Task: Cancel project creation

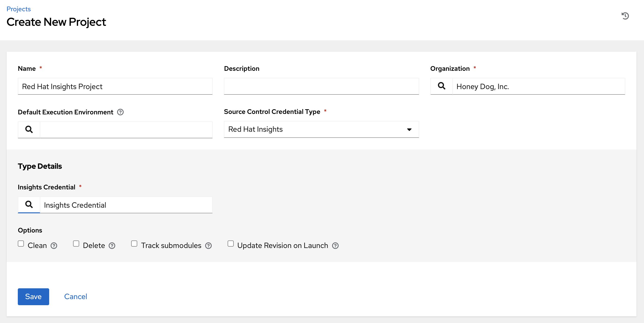Action: 75,297
